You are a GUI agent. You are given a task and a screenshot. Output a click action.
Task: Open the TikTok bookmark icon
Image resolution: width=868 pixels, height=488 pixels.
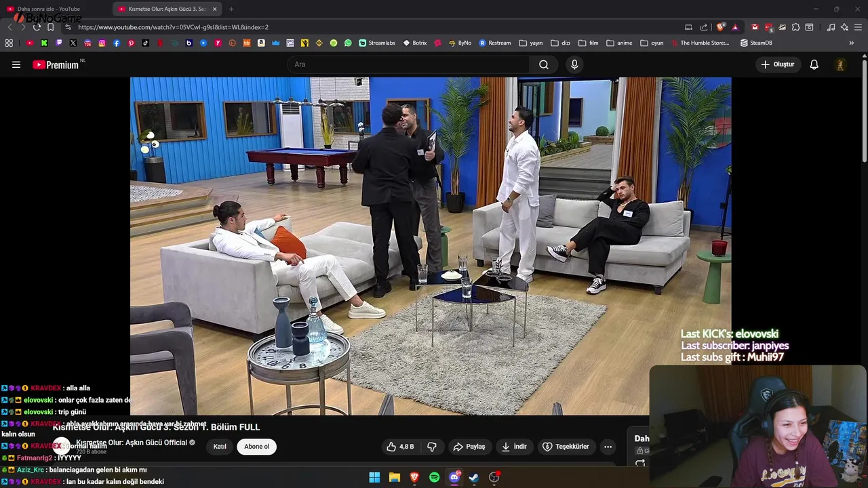pyautogui.click(x=146, y=43)
